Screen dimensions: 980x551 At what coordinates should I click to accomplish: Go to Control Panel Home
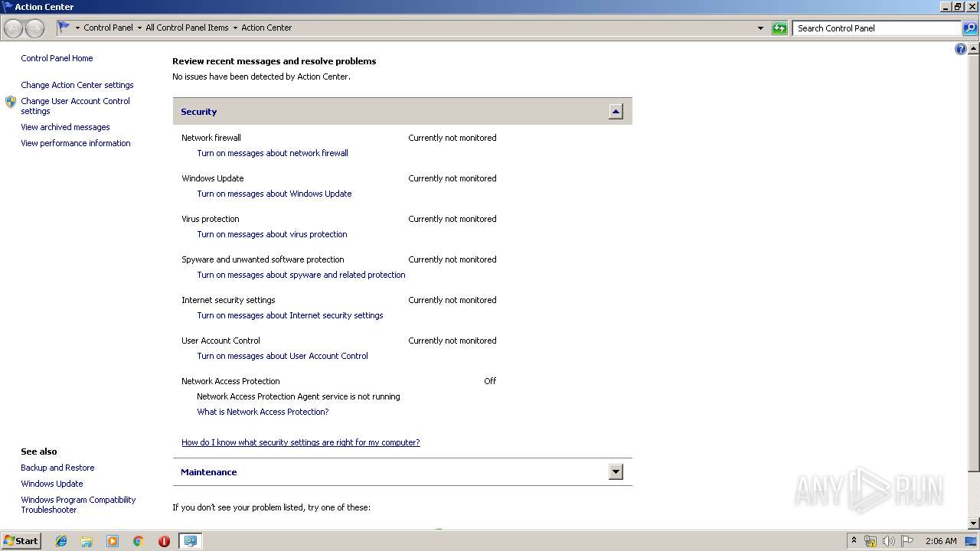(57, 58)
